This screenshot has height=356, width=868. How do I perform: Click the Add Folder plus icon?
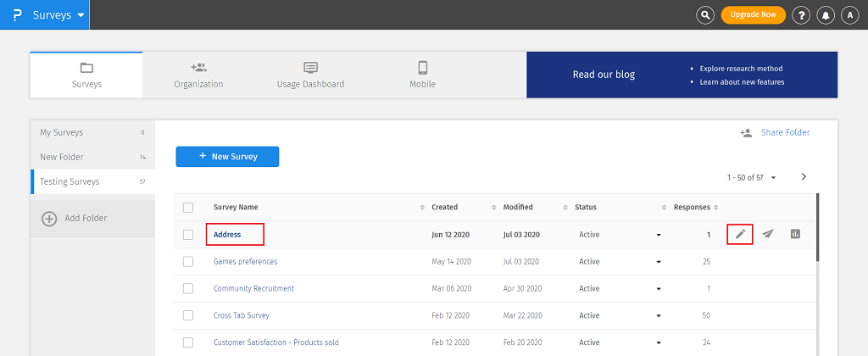(x=49, y=219)
